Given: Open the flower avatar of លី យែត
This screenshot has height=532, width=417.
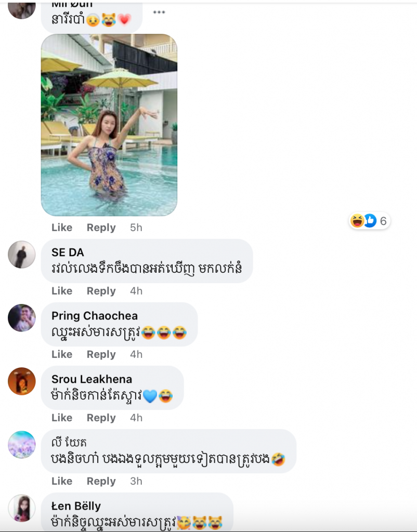Looking at the screenshot, I should pyautogui.click(x=22, y=445).
